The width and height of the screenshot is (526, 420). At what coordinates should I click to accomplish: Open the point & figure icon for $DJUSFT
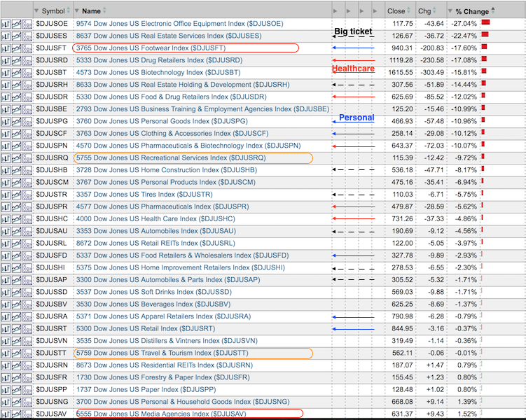27,48
